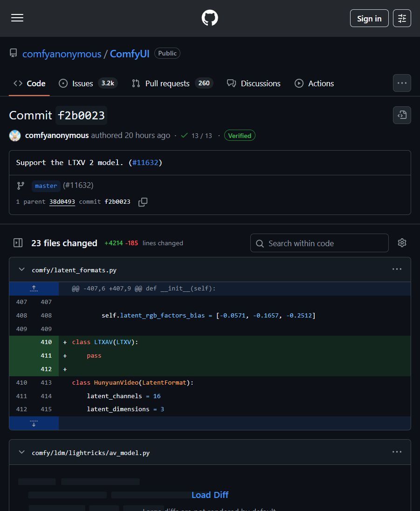
Task: Select added line number 411
Action: (46, 356)
